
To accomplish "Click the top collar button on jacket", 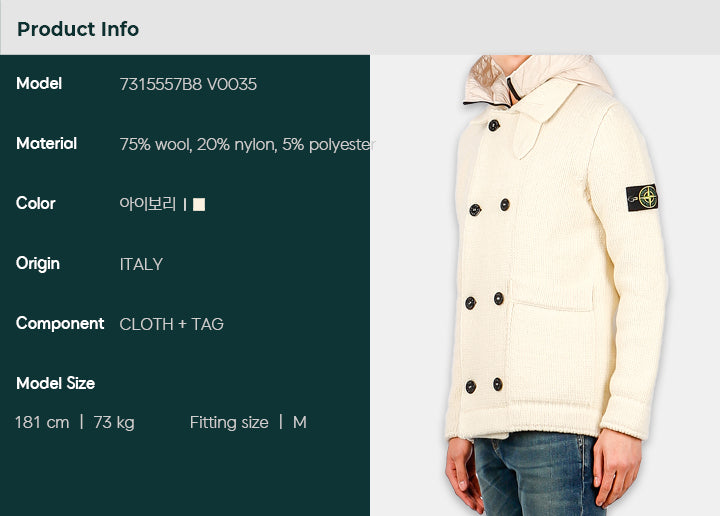I will [x=494, y=125].
